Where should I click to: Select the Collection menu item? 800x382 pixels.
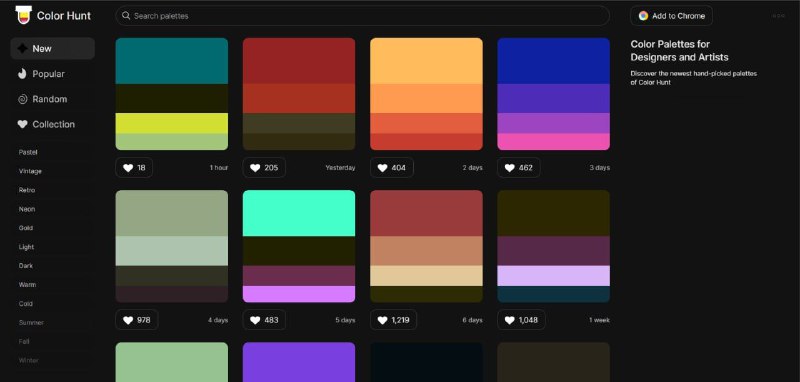point(53,124)
